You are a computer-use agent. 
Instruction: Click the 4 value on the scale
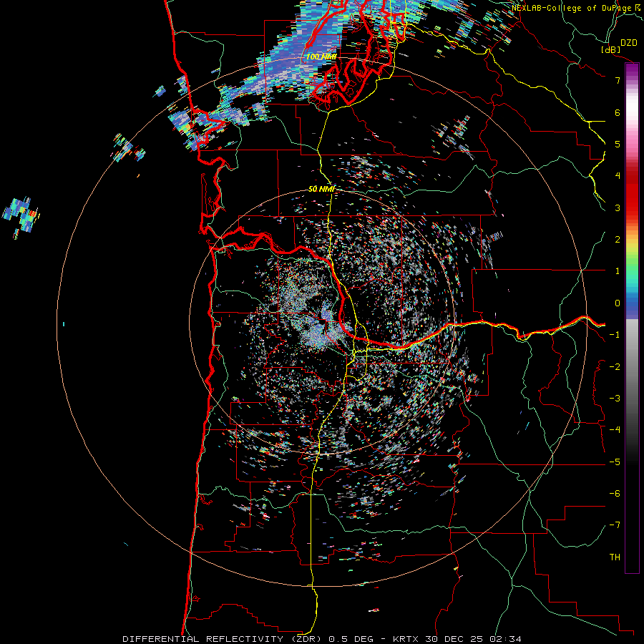(618, 176)
